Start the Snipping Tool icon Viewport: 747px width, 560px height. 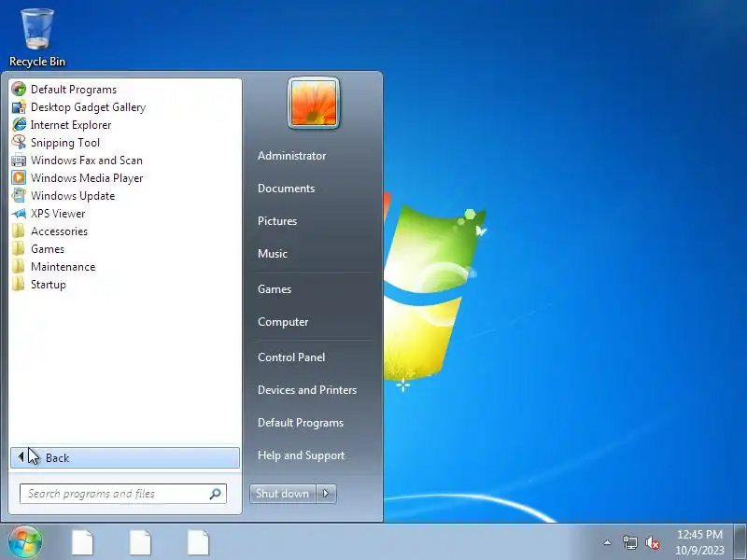[x=19, y=143]
